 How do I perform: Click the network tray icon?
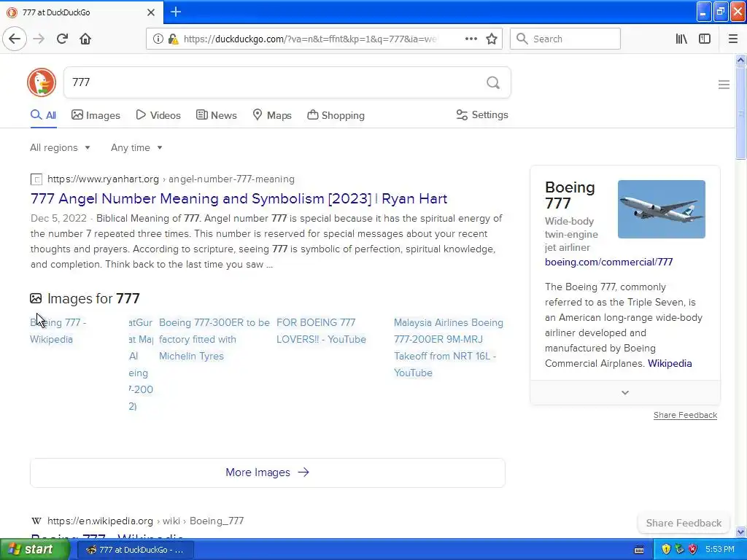pyautogui.click(x=679, y=550)
